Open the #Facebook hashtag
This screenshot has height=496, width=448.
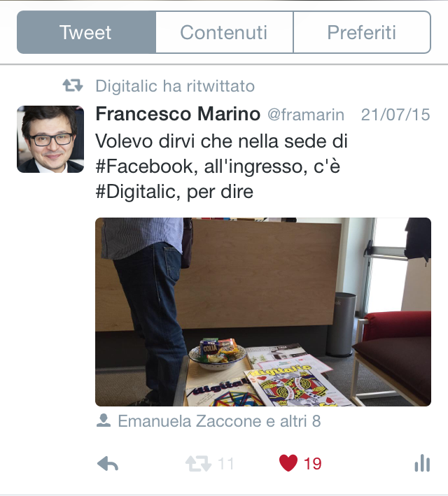pos(144,166)
